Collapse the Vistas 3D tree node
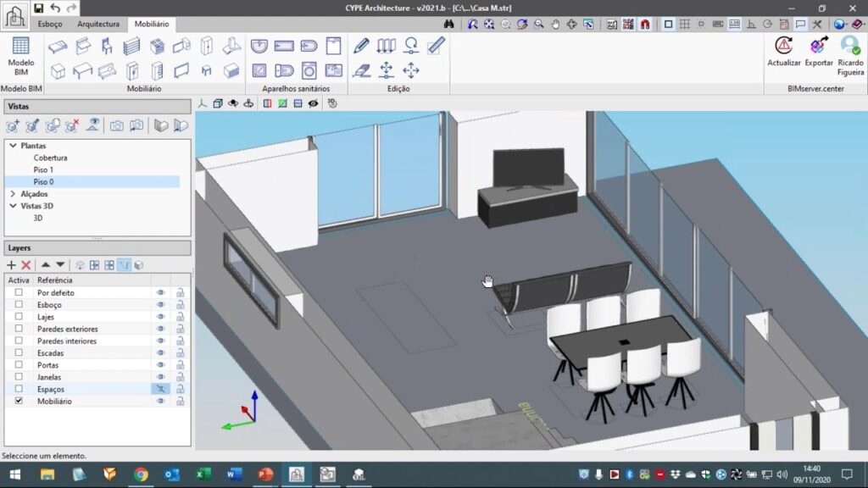Screen dimensions: 868x488 (13, 206)
